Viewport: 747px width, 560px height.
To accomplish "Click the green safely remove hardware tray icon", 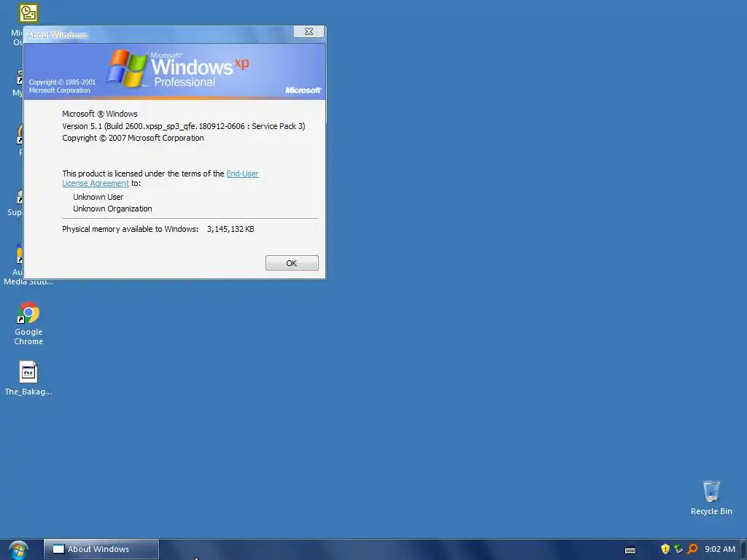I will tap(678, 549).
